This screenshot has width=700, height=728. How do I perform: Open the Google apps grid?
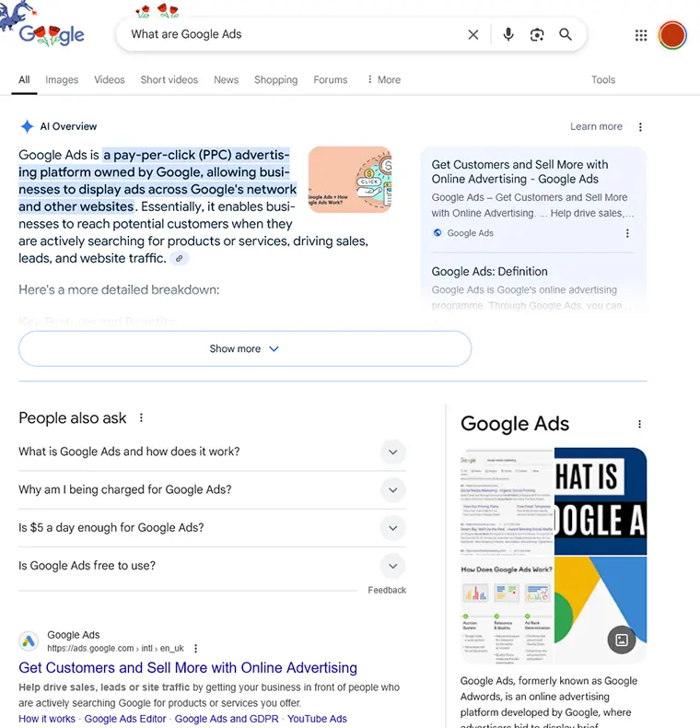[641, 35]
